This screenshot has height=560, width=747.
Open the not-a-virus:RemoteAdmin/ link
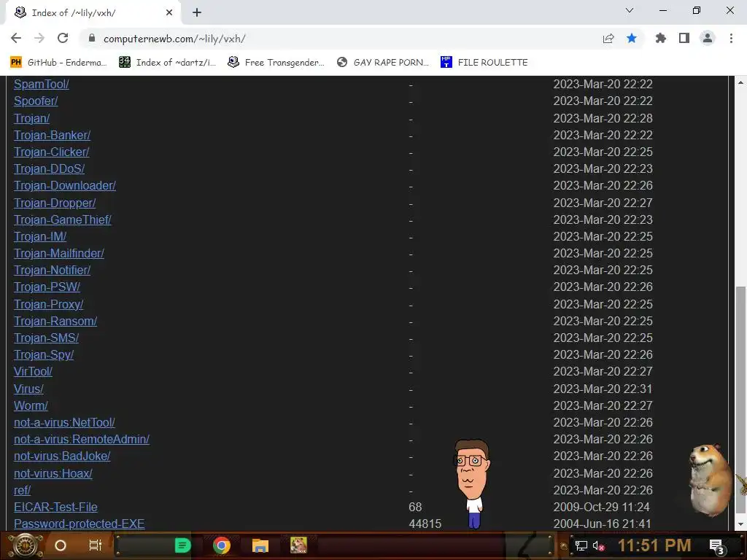82,439
